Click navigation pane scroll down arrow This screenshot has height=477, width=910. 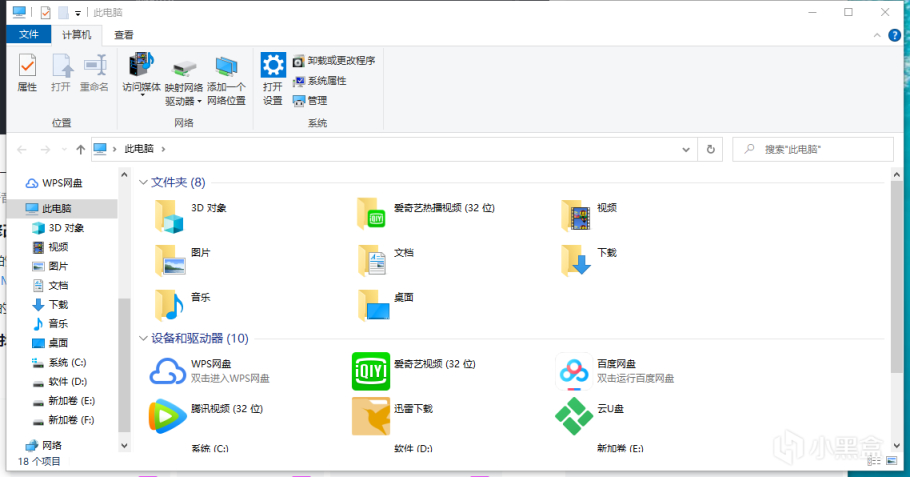(x=124, y=446)
